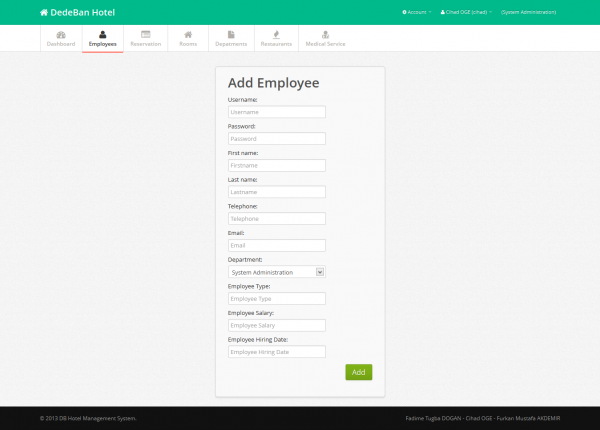Click the Medical Service doctor icon
Image resolution: width=600 pixels, height=430 pixels.
point(325,35)
